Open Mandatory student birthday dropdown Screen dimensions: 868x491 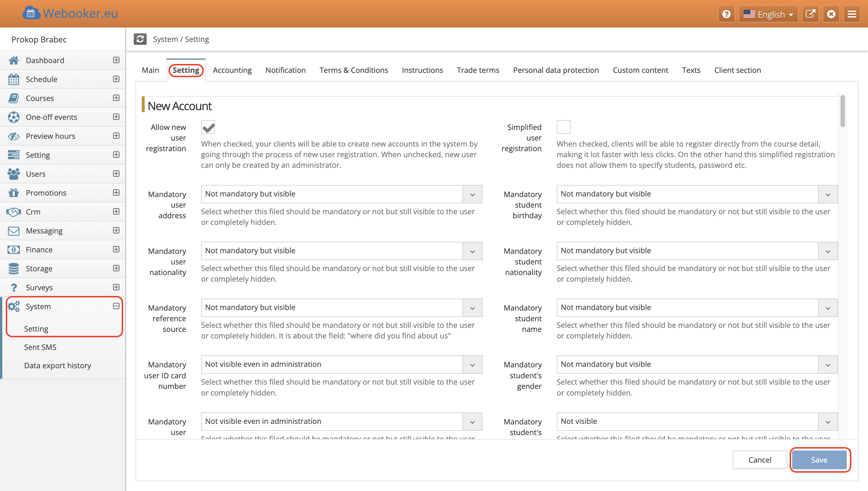coord(697,194)
